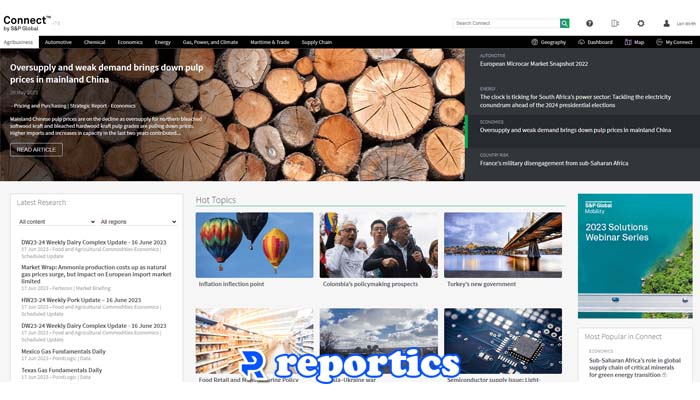This screenshot has height=400, width=700.
Task: Click the user profile avatar icon
Action: (666, 23)
